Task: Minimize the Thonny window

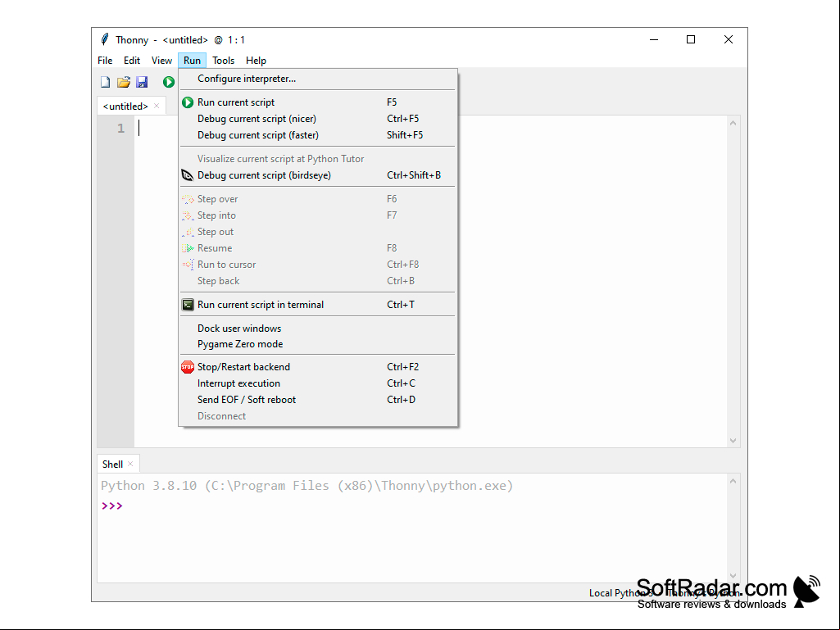Action: (x=654, y=39)
